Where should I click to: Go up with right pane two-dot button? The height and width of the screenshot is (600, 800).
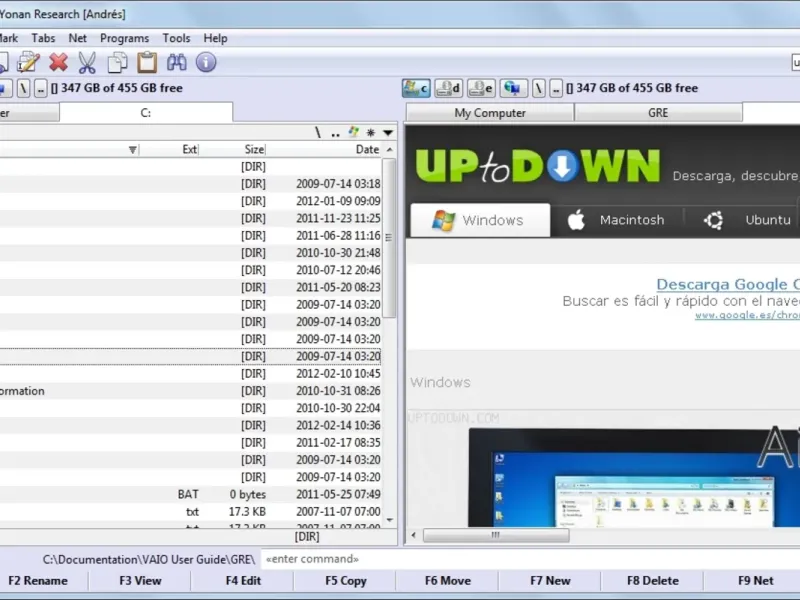(556, 88)
